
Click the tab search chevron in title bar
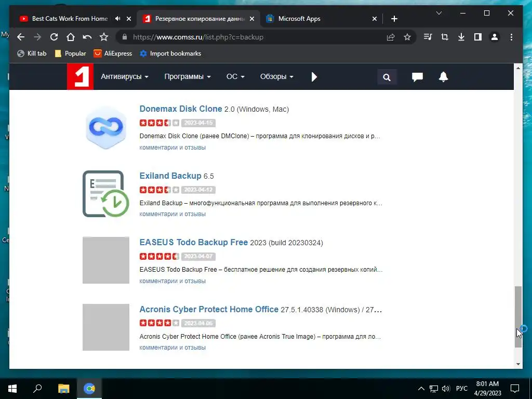tap(438, 13)
